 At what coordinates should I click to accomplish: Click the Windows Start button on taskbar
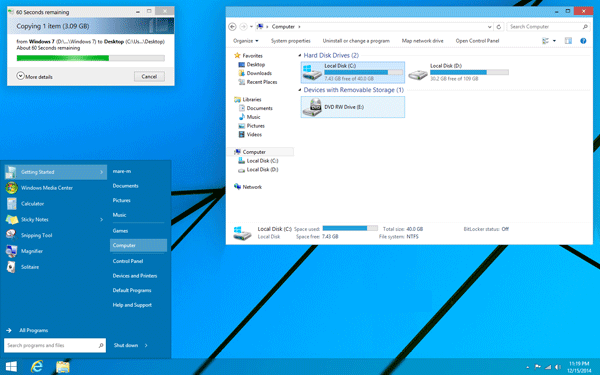coord(11,367)
